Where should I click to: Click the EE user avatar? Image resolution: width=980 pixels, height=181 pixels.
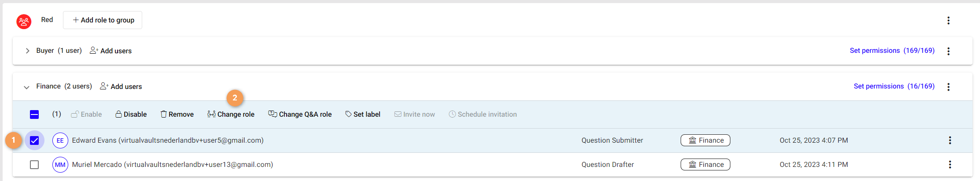[60, 140]
